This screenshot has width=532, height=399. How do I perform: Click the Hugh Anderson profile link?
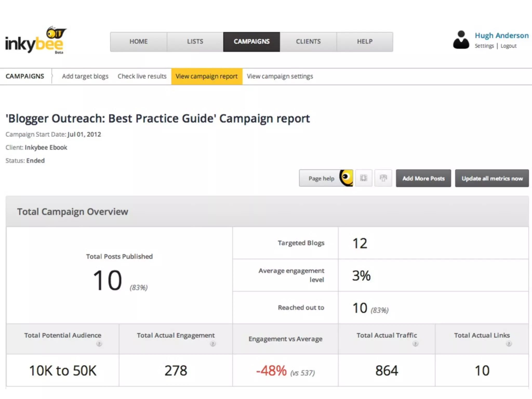click(x=502, y=36)
